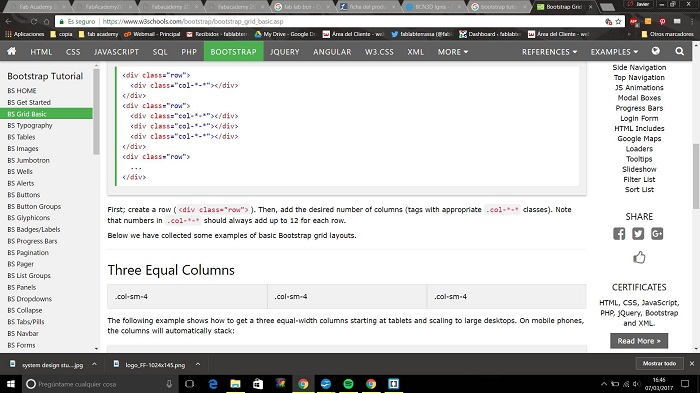700x393 pixels.
Task: Open BS Panels sidebar link
Action: click(22, 287)
